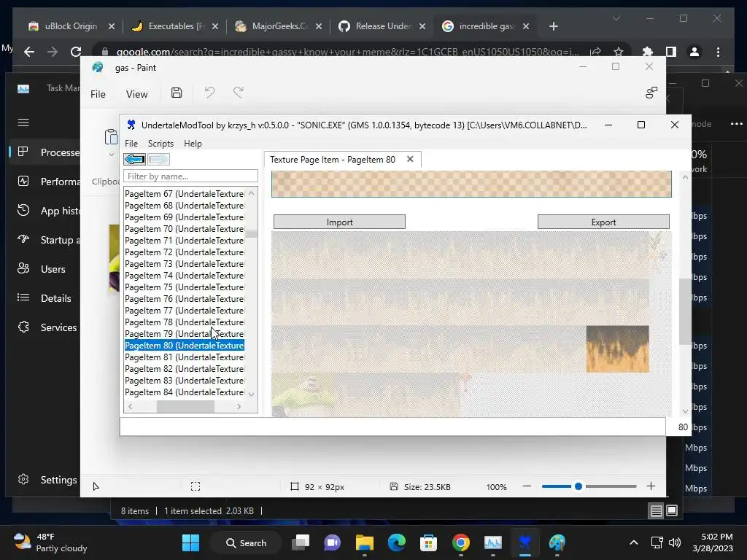
Task: Select PageItem 70 in the list
Action: pos(185,228)
